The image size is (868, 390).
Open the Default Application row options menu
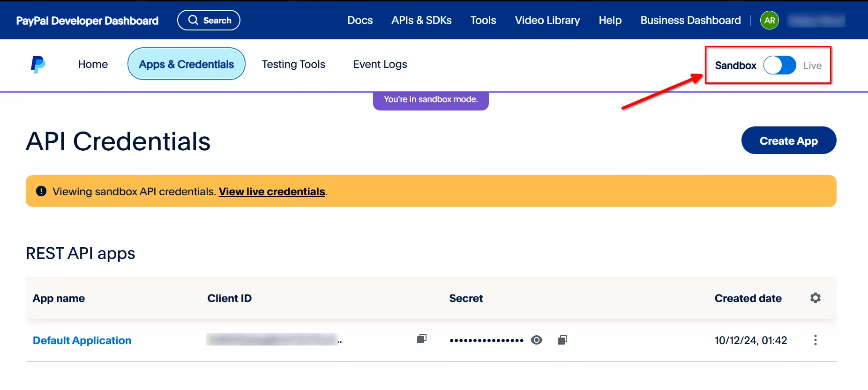pos(816,340)
